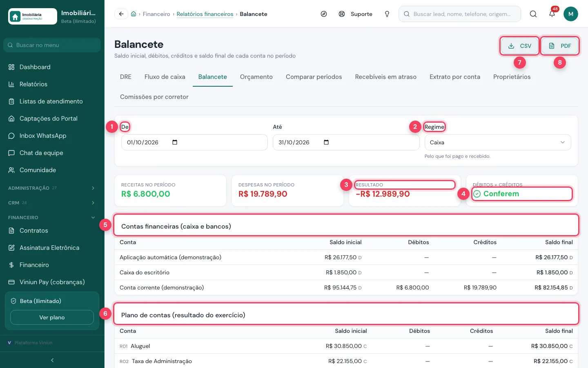Open the lightbulb tips icon
The image size is (588, 368).
click(387, 14)
